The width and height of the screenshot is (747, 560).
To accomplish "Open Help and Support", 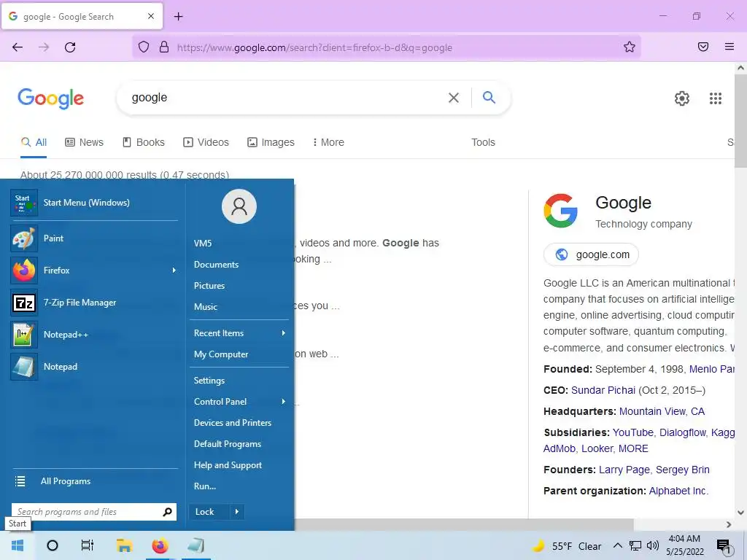I will point(228,465).
